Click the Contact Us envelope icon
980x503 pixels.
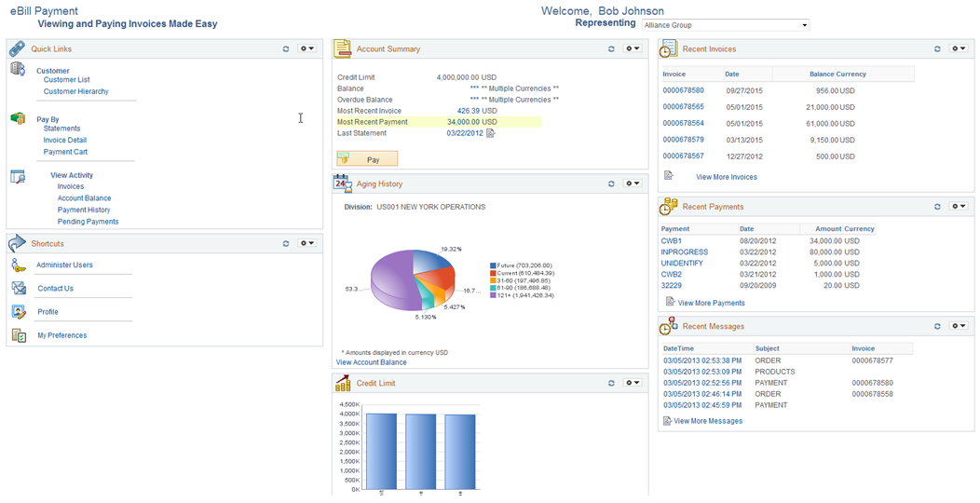tap(19, 288)
